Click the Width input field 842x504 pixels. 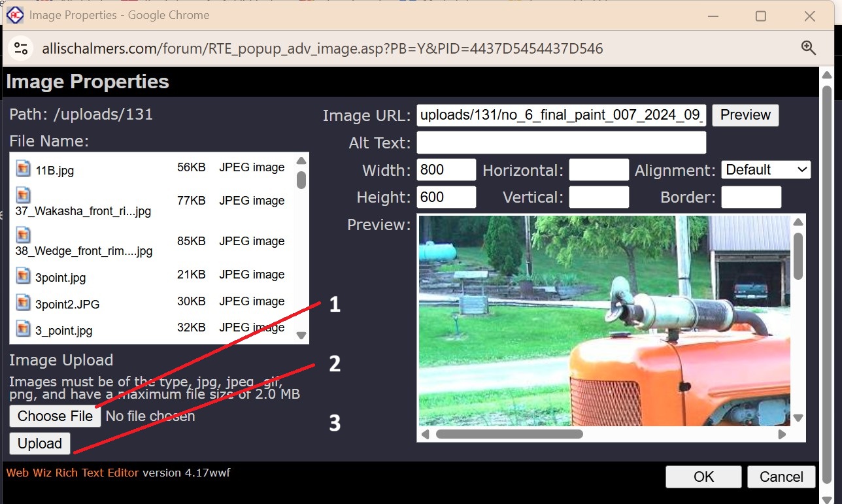point(446,170)
